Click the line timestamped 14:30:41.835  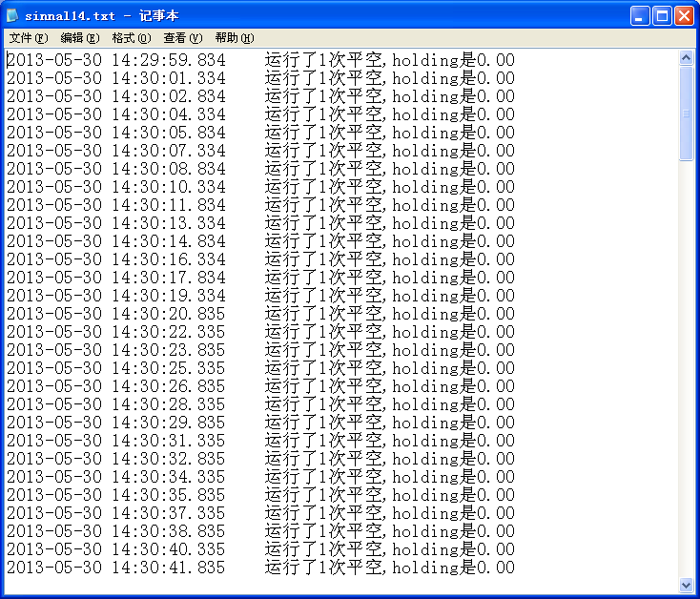point(260,568)
